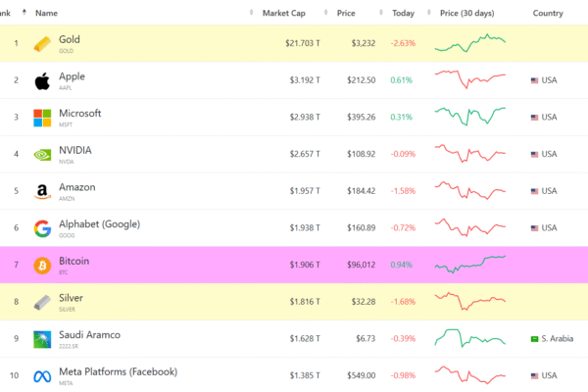Sort table by Price column arrows
Viewport: 588px width, 392px height.
point(381,13)
